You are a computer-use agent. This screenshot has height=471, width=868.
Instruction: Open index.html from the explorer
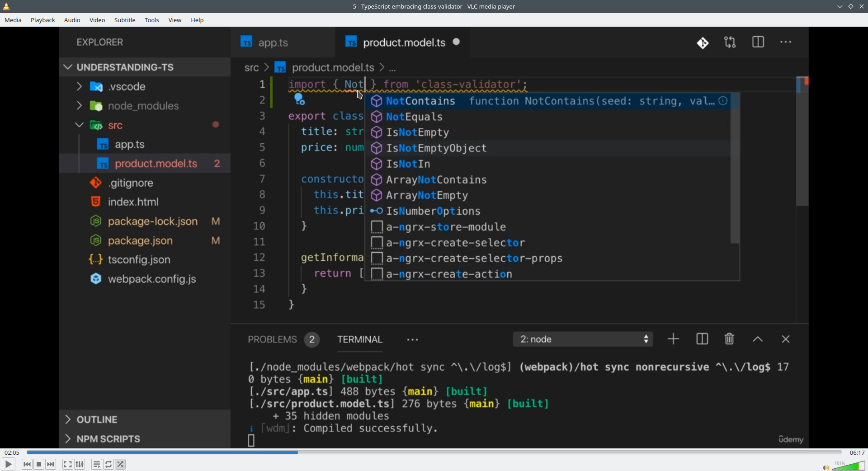pyautogui.click(x=145, y=202)
